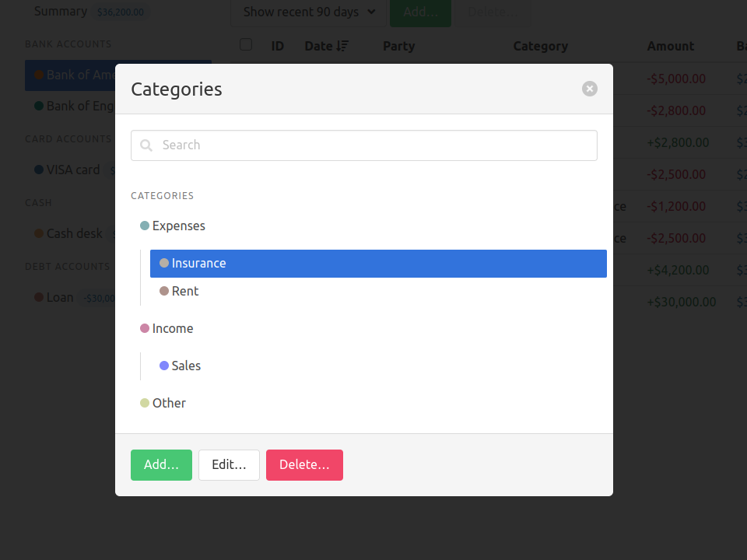
Task: Select the Income category in the tree
Action: point(173,329)
